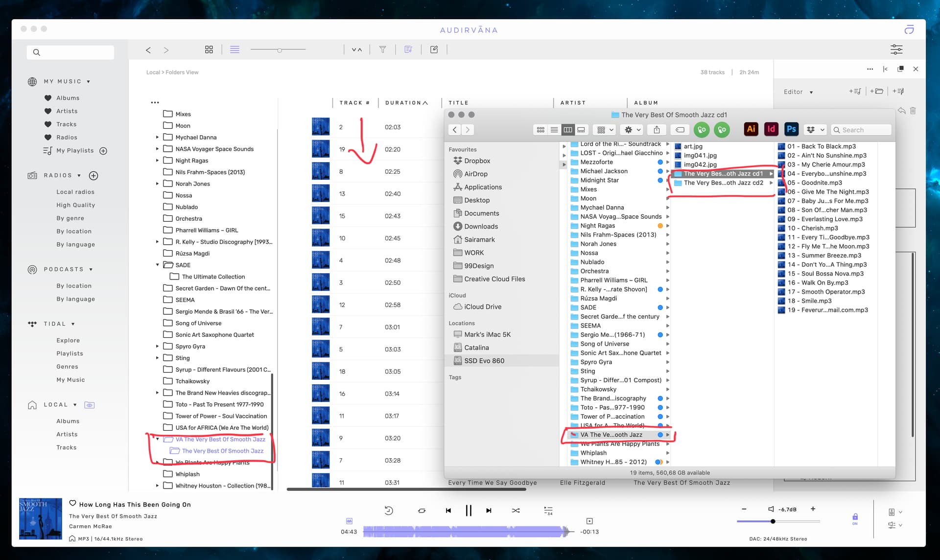Screen dimensions: 940x560
Task: Pause the current track
Action: click(469, 511)
